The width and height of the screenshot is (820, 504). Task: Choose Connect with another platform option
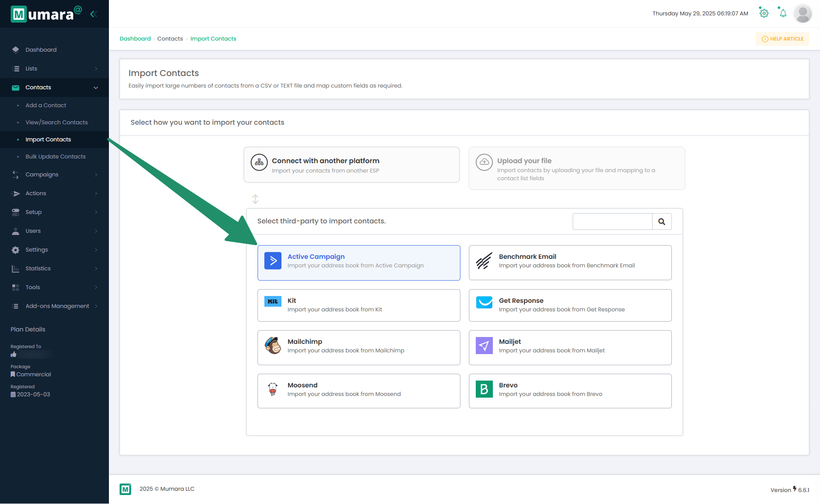tap(351, 165)
